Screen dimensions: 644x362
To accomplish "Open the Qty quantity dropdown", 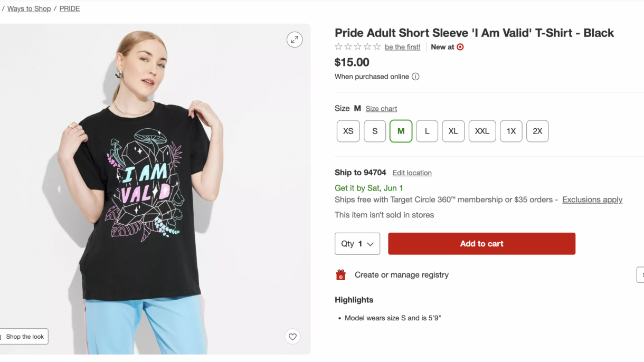I will click(x=357, y=244).
